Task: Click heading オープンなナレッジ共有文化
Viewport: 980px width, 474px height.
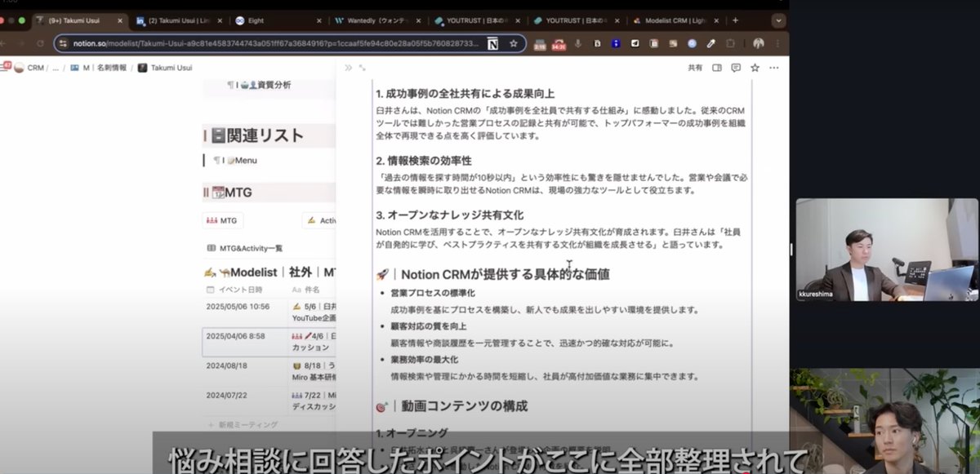Action: click(450, 215)
